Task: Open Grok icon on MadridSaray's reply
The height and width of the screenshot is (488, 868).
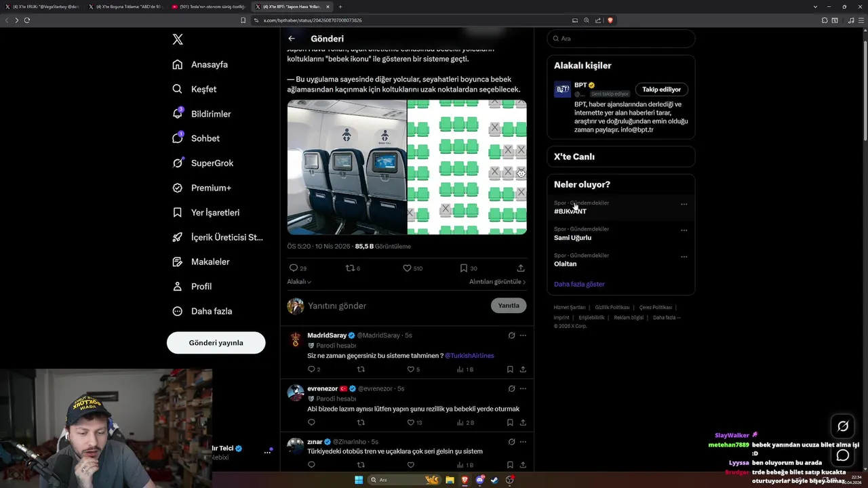Action: point(512,335)
